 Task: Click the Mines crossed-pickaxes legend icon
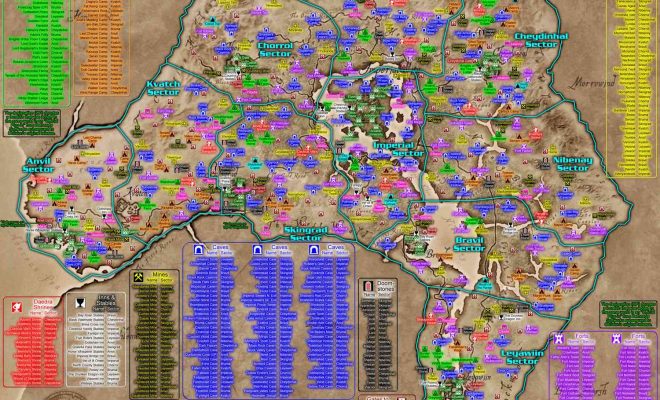[138, 277]
